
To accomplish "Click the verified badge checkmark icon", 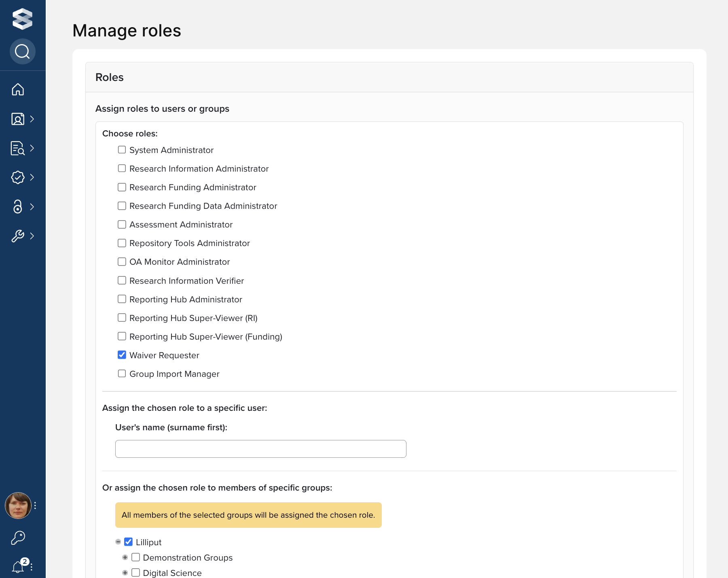I will [x=18, y=177].
